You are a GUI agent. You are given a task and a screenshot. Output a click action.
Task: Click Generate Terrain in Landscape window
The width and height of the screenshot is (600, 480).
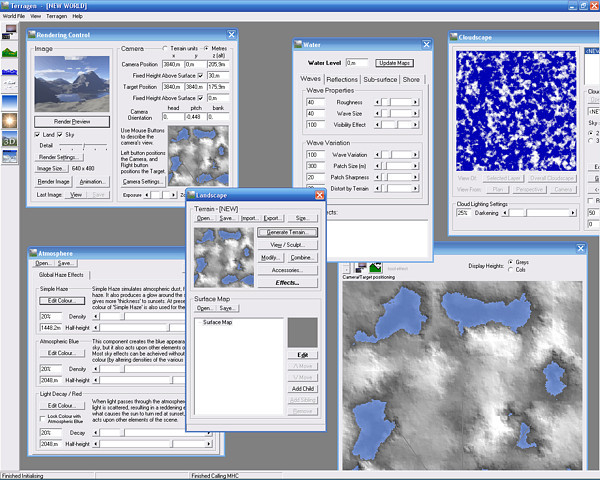point(287,232)
